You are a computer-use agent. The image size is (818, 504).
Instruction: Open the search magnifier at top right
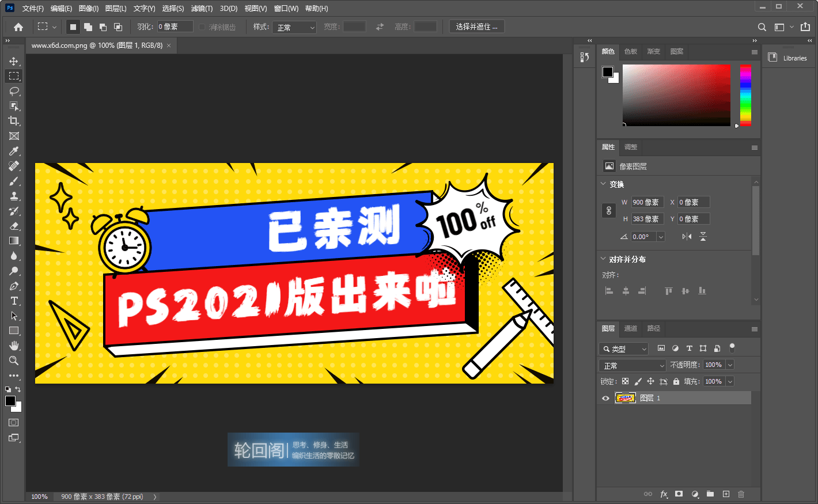click(762, 27)
